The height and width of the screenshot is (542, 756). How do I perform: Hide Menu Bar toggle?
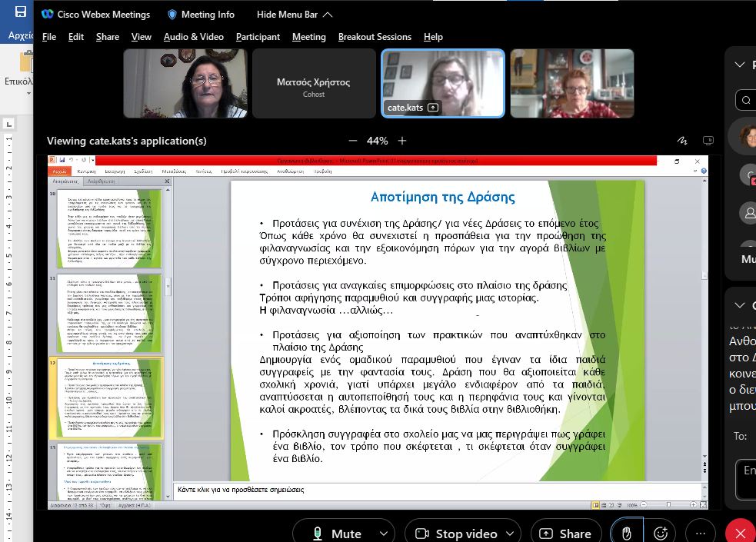tap(295, 15)
